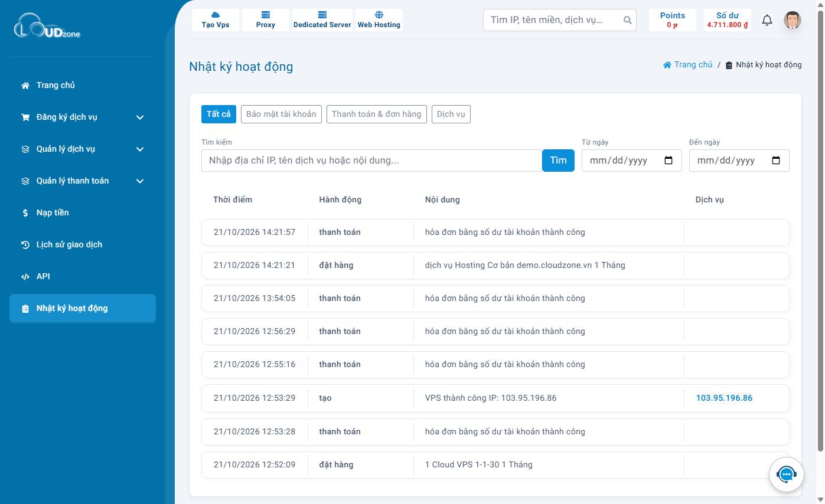Open the 103.95.196.86 service link
The image size is (825, 504).
[724, 398]
